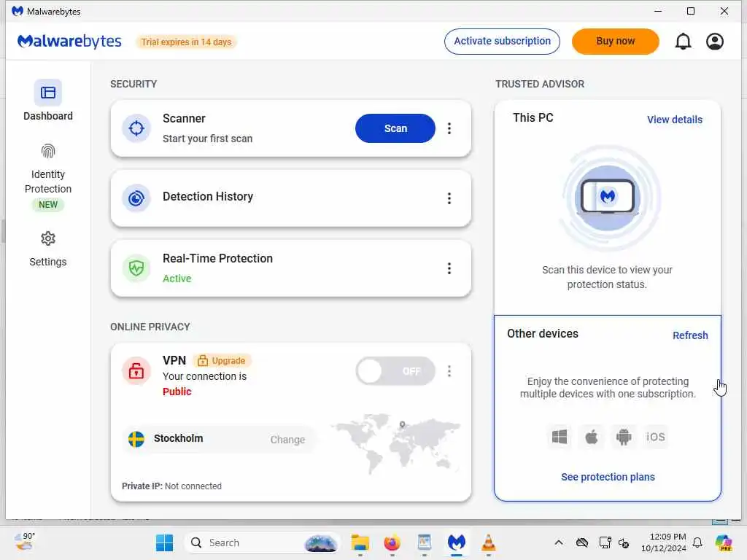This screenshot has height=560, width=747.
Task: Refresh the Other devices list
Action: [690, 335]
